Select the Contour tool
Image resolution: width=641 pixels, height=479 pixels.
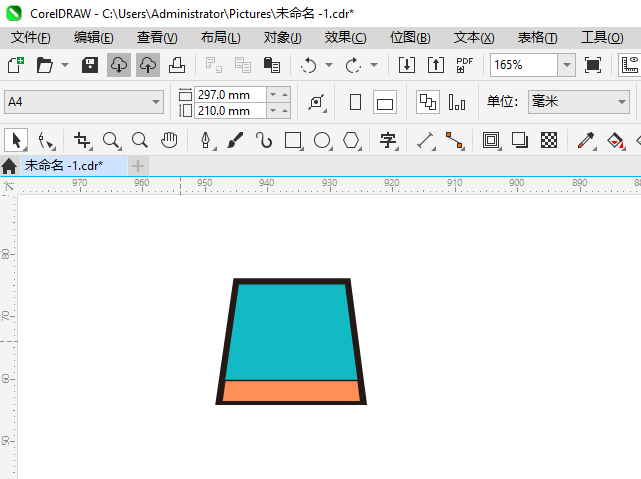(491, 141)
